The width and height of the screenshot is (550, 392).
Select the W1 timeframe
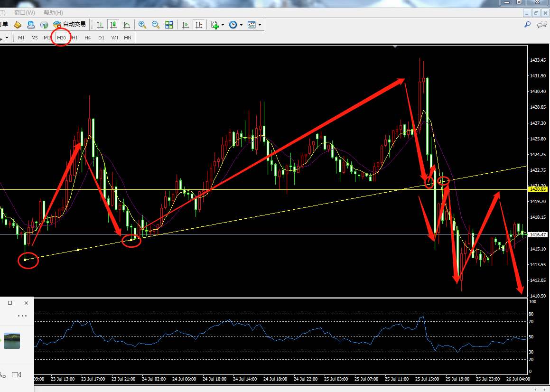point(115,37)
